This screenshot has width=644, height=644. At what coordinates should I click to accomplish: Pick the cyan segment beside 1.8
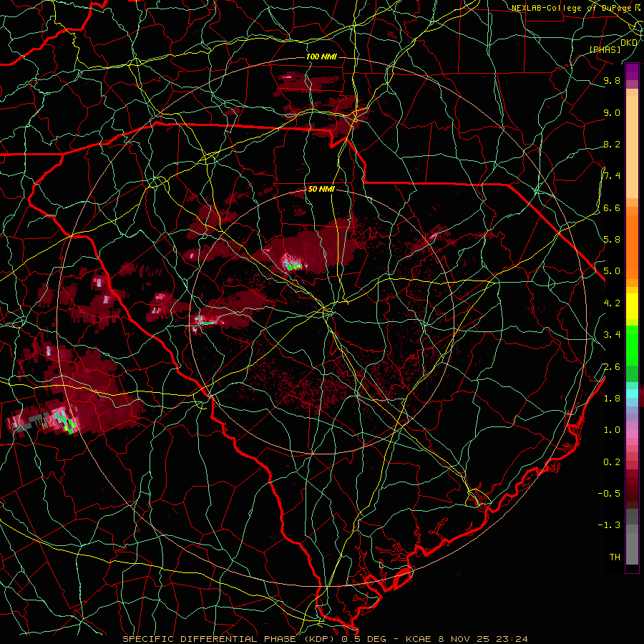pos(632,394)
